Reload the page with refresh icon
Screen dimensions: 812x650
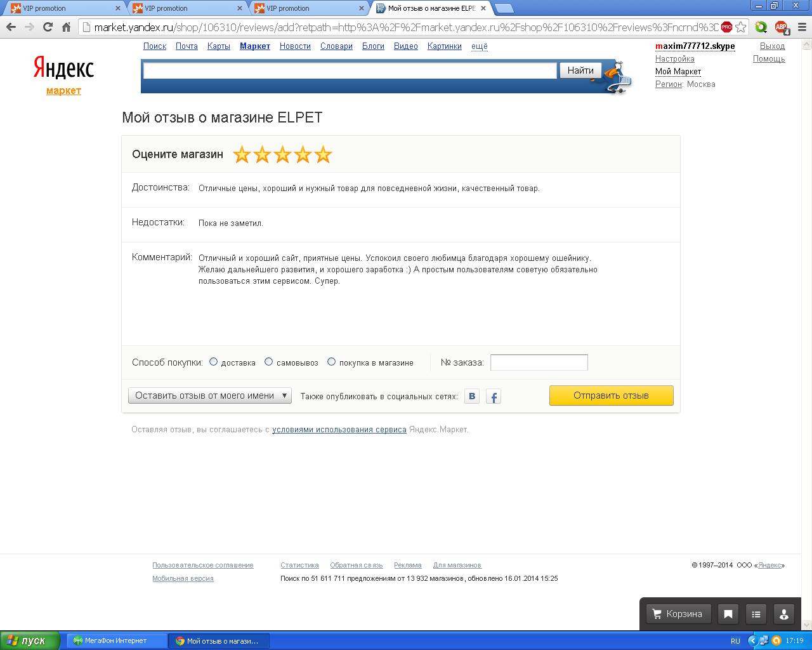pos(48,27)
